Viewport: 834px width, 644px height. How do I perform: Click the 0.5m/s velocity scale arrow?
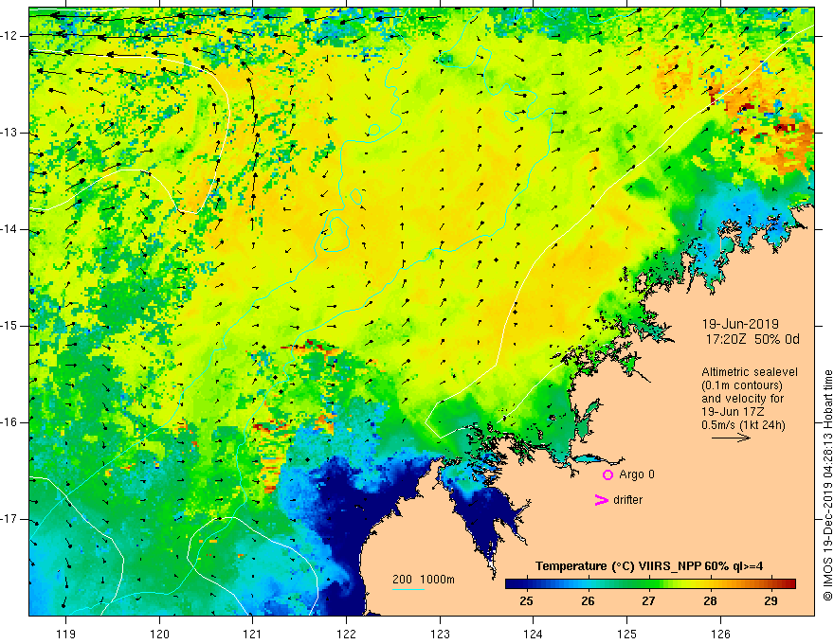(x=731, y=438)
